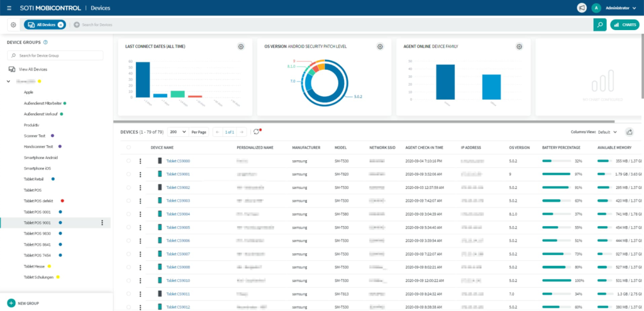Open actions menu for Tablet CS9008
Screen dimensions: 644x311
click(140, 268)
